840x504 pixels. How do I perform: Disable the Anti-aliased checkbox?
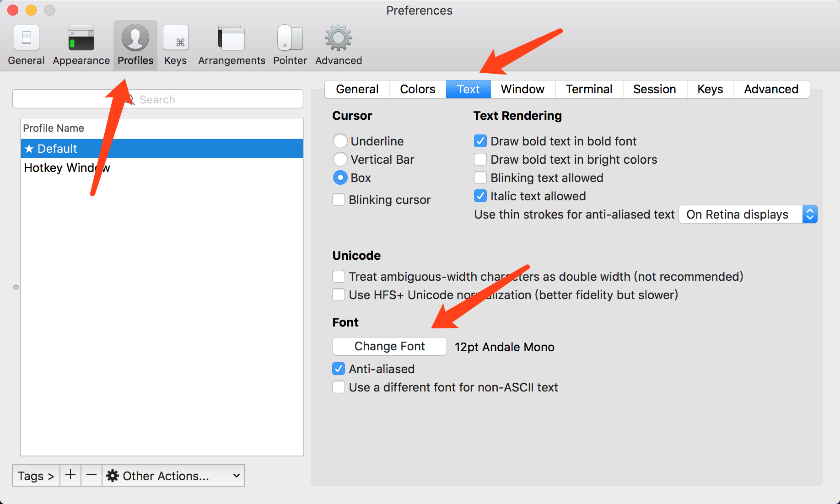pos(339,369)
